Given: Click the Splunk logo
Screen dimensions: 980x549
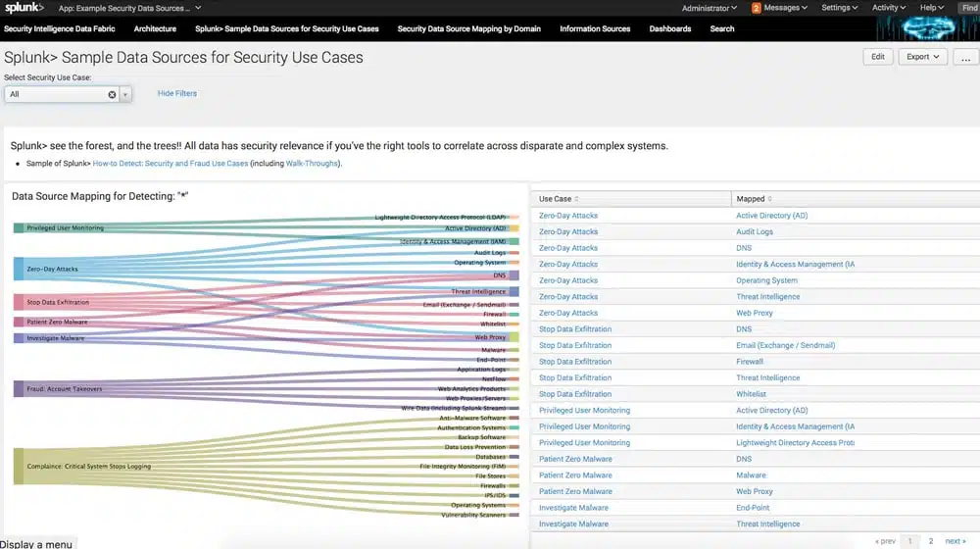Looking at the screenshot, I should pos(24,8).
